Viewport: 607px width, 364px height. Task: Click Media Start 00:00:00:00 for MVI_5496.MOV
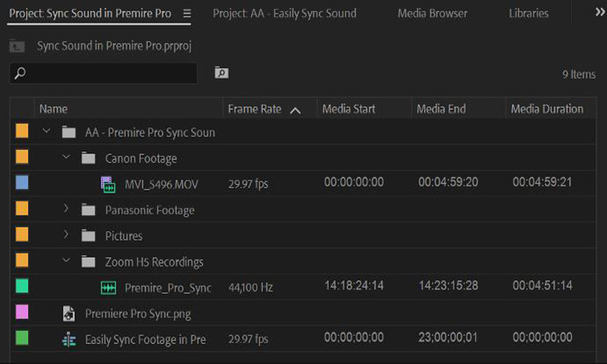pos(354,182)
